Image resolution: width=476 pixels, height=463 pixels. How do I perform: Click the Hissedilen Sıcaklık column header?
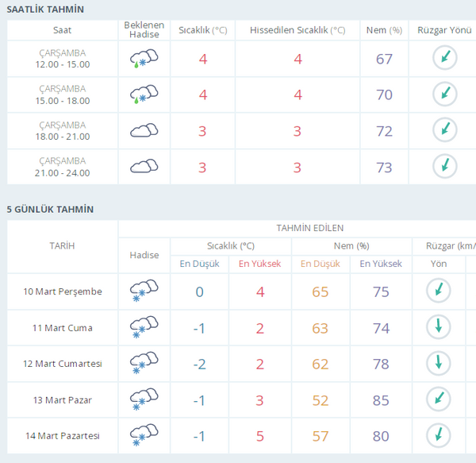pyautogui.click(x=297, y=30)
